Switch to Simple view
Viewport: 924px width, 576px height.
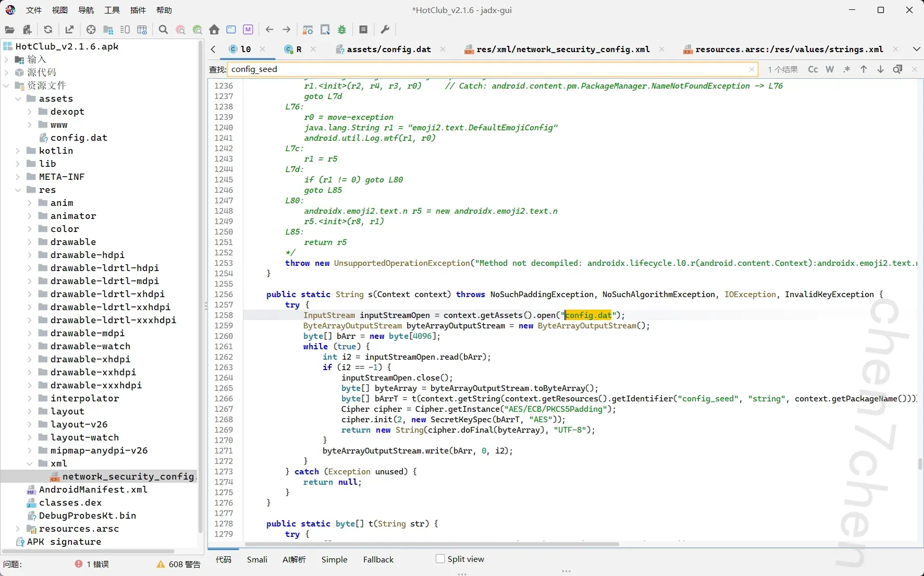click(334, 559)
